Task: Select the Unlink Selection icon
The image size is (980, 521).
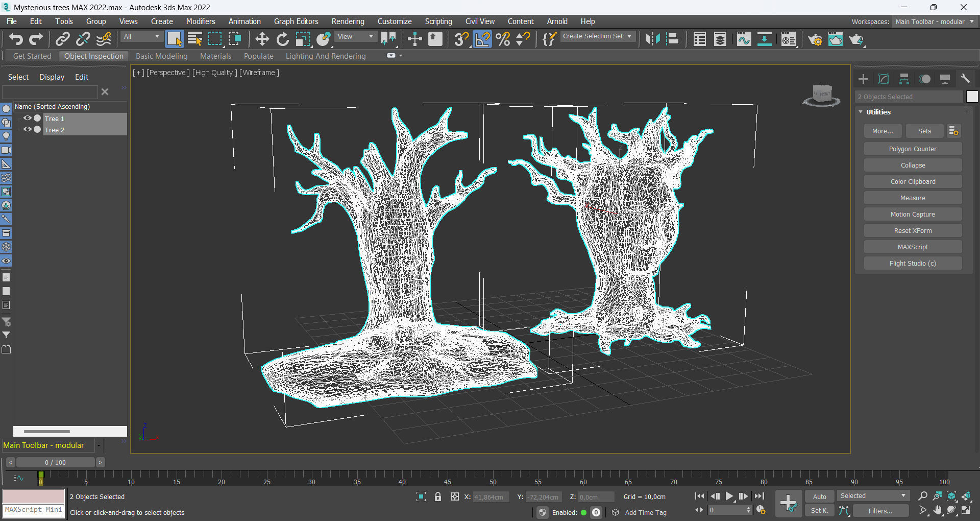Action: pyautogui.click(x=83, y=39)
